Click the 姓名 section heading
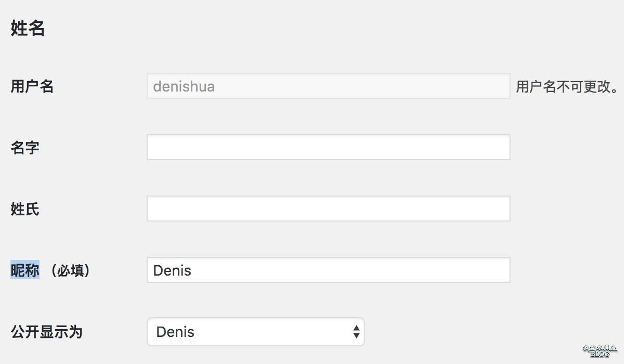The image size is (624, 364). [28, 29]
